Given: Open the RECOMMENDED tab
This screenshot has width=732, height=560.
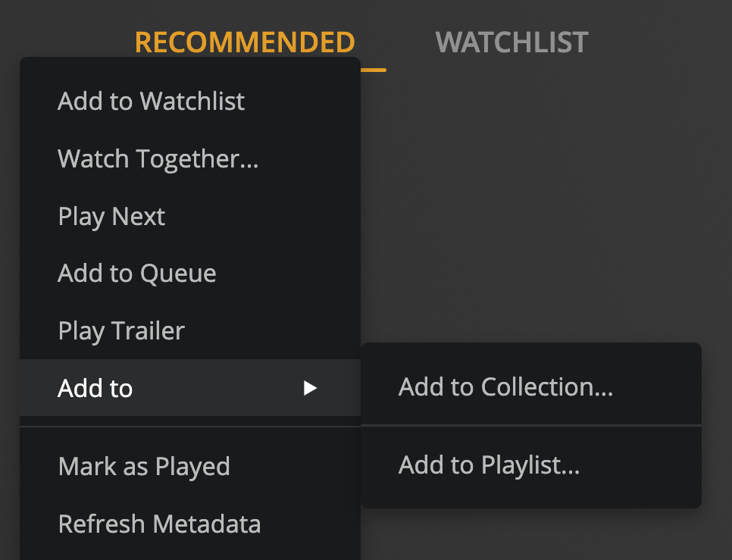Looking at the screenshot, I should tap(245, 42).
